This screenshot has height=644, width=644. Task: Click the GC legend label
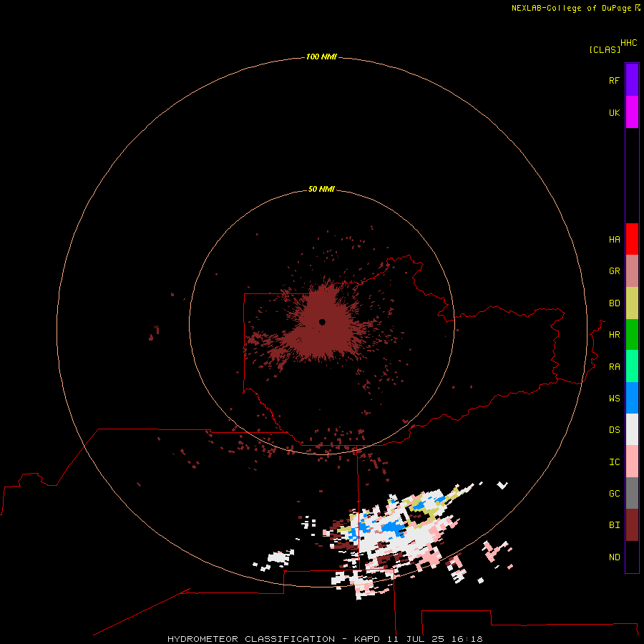[x=614, y=494]
